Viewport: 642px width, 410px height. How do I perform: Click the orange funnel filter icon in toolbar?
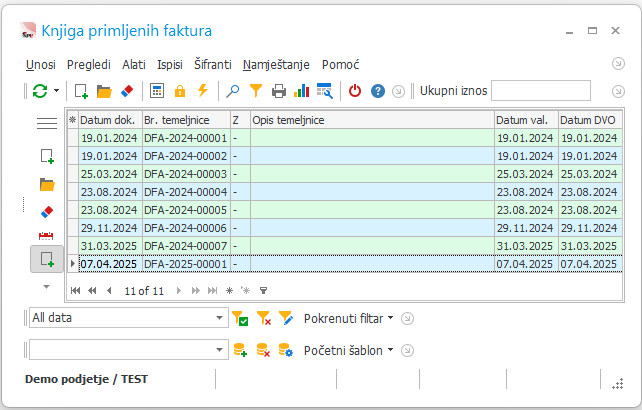tap(256, 91)
